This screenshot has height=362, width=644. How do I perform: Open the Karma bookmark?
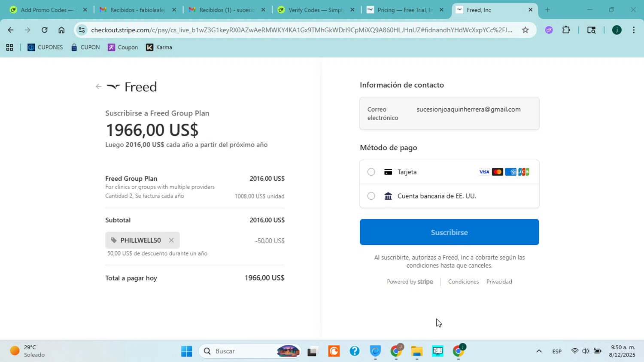click(x=159, y=48)
